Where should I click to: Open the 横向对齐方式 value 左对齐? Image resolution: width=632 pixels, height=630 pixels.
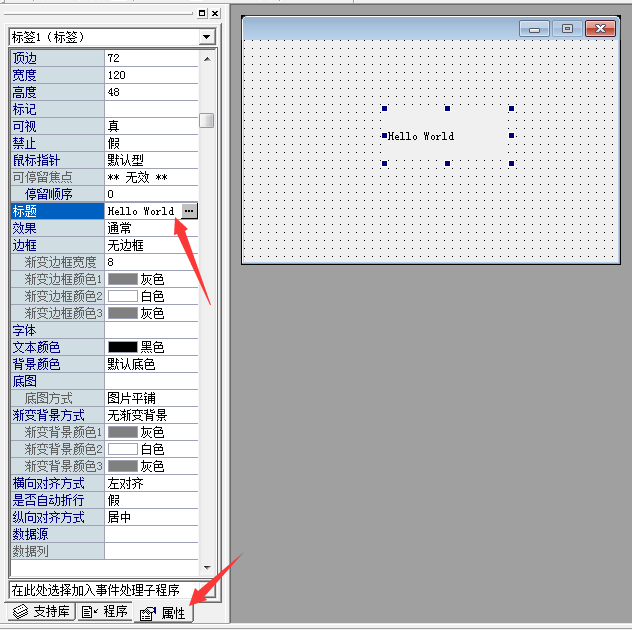(151, 483)
